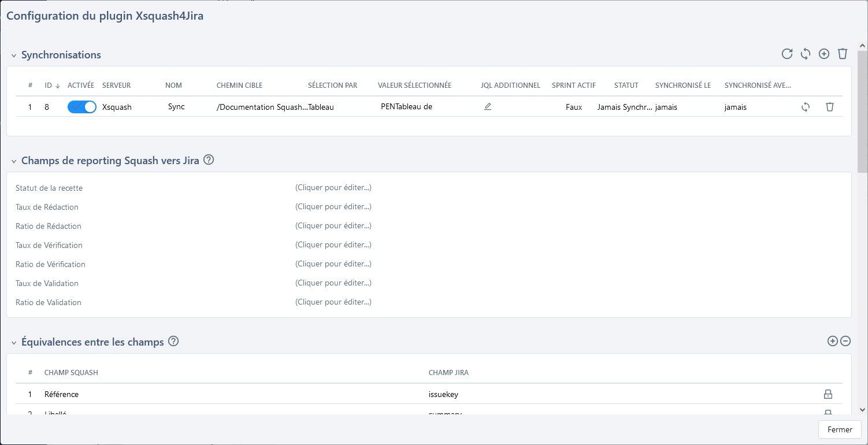
Task: Add a new synchronisation with the plus icon
Action: (824, 54)
